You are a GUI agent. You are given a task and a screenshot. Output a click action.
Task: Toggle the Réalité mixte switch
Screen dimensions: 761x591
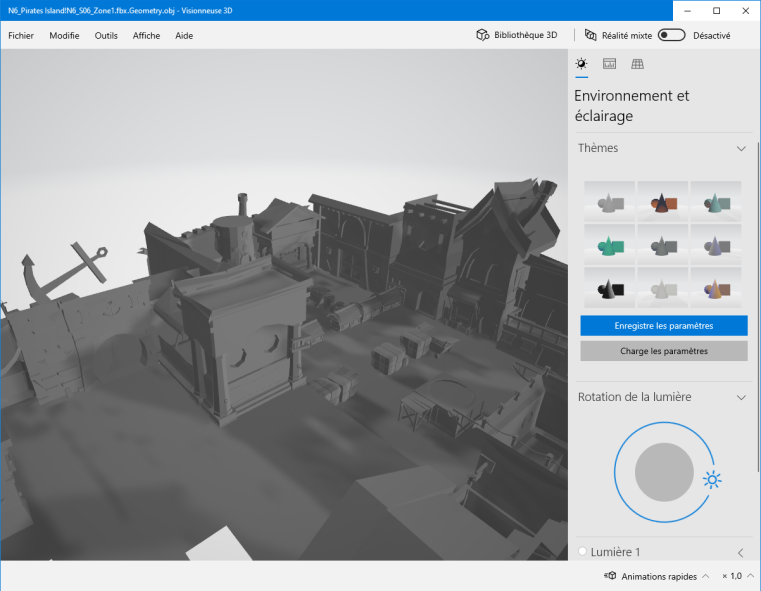pos(671,35)
